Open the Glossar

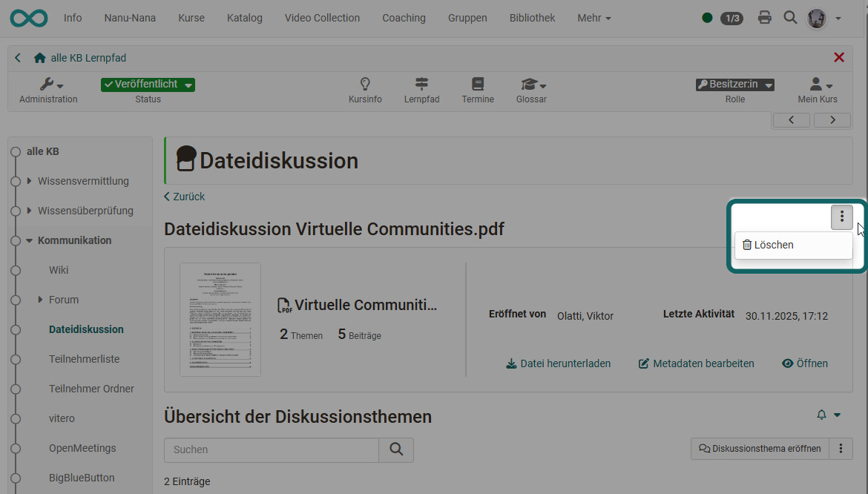530,90
